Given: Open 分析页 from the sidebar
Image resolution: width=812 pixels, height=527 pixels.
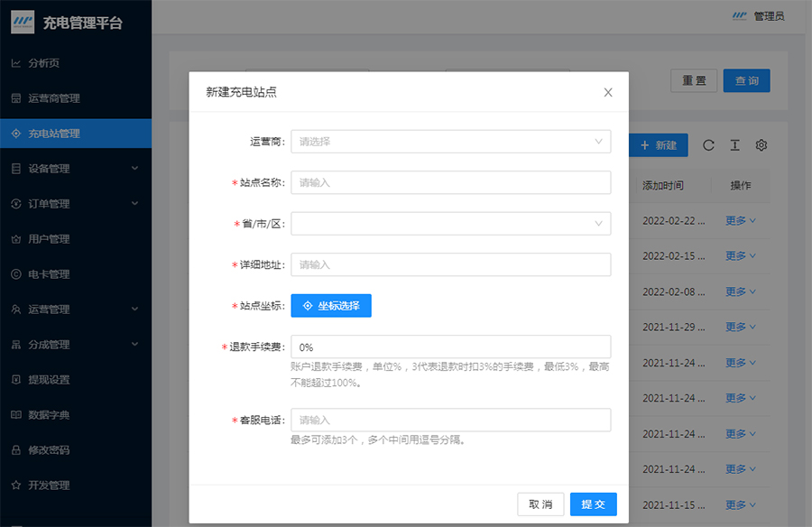Looking at the screenshot, I should click(x=43, y=63).
